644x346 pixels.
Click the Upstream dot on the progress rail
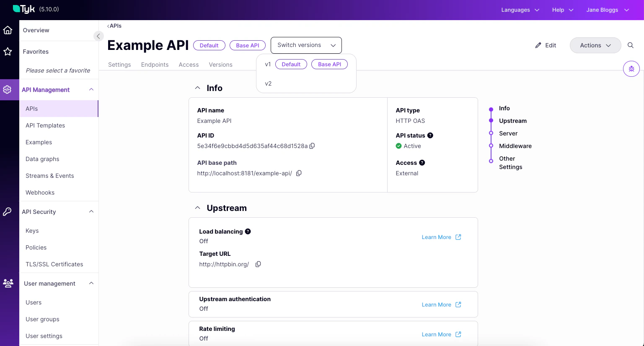tap(491, 121)
